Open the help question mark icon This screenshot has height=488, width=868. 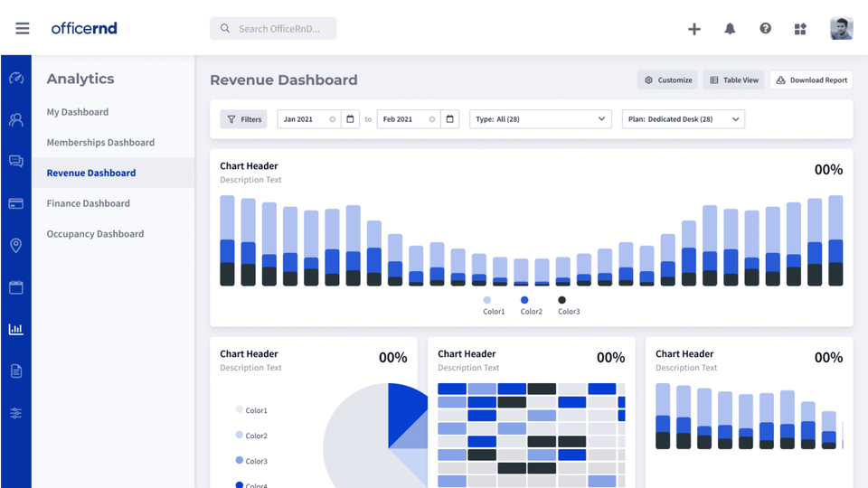pos(765,29)
